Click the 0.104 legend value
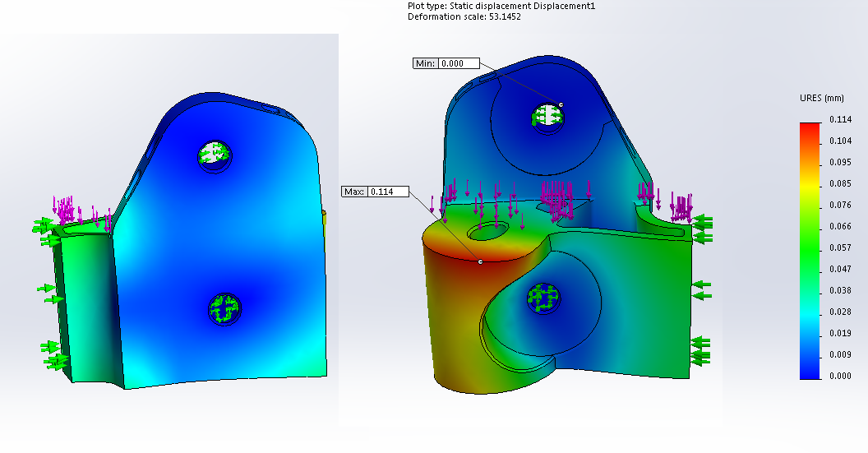 pos(840,141)
